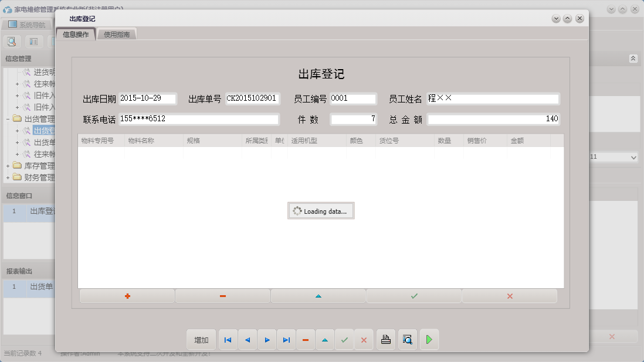The width and height of the screenshot is (644, 362).
Task: Open print preview from the bottom toolbar
Action: pyautogui.click(x=407, y=339)
